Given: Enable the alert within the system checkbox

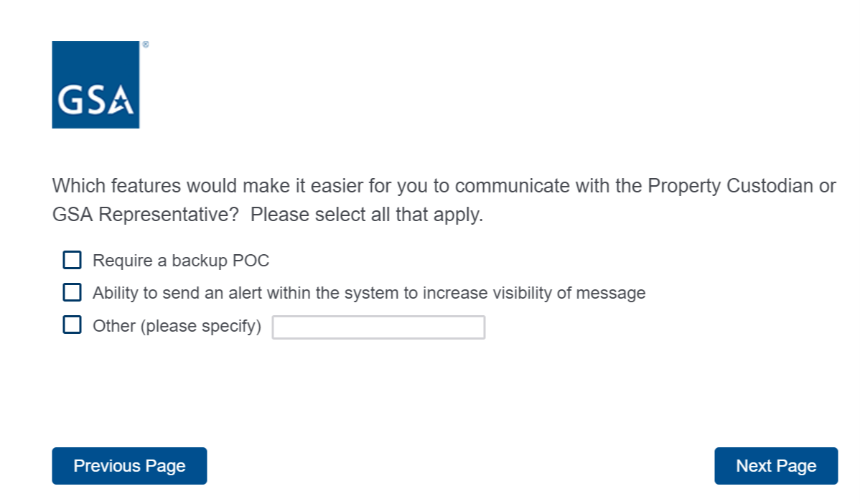Looking at the screenshot, I should pyautogui.click(x=72, y=292).
